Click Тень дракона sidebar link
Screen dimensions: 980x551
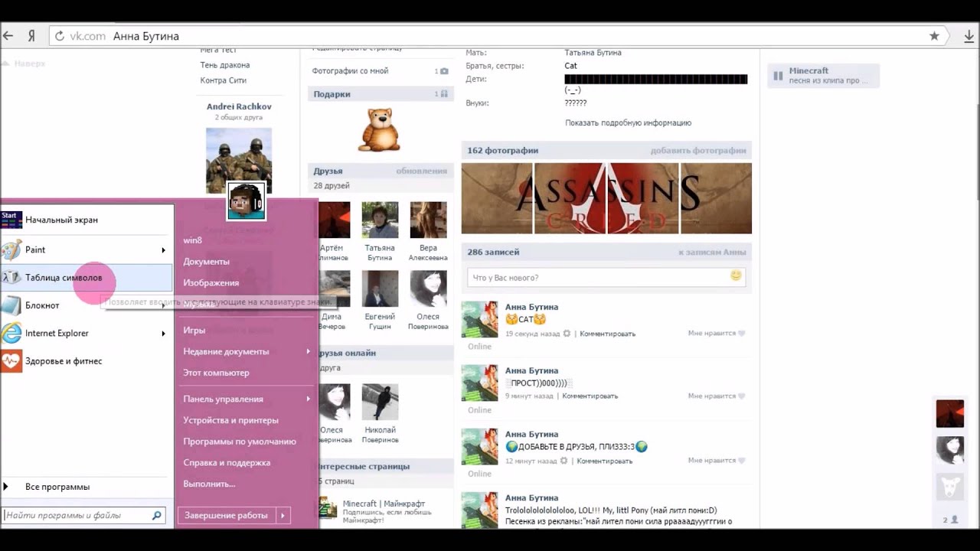tap(225, 65)
